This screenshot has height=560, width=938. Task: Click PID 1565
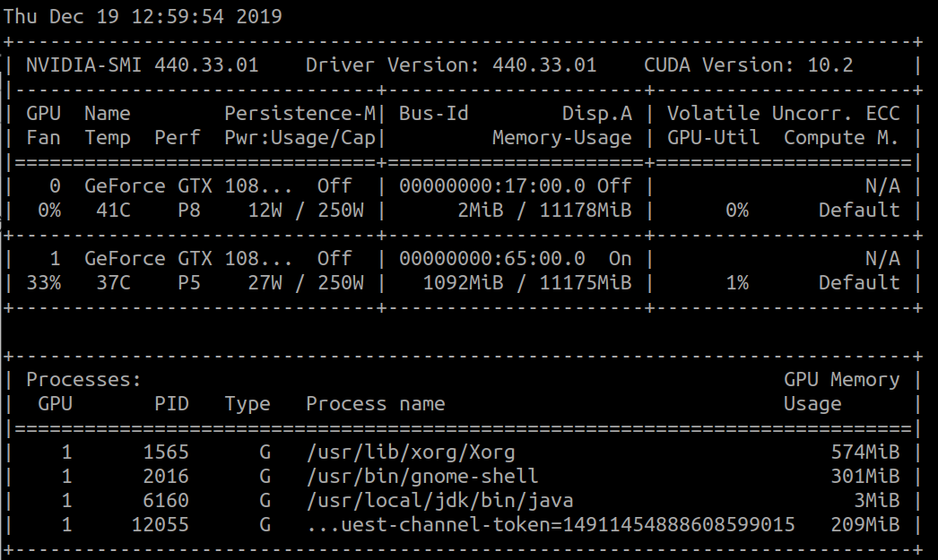click(x=166, y=452)
